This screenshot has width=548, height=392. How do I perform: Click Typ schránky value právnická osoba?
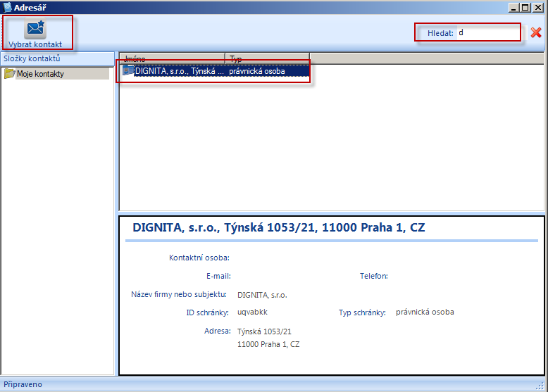point(425,312)
